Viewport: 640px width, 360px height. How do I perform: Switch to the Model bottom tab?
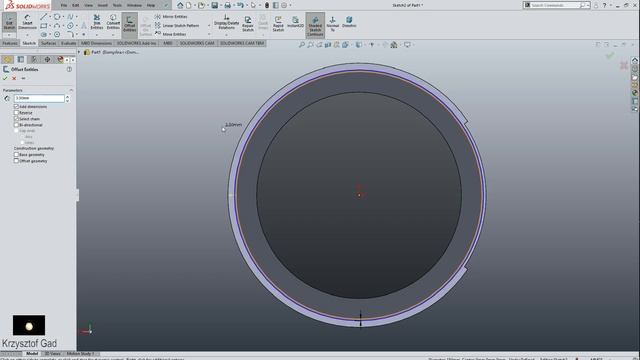32,354
